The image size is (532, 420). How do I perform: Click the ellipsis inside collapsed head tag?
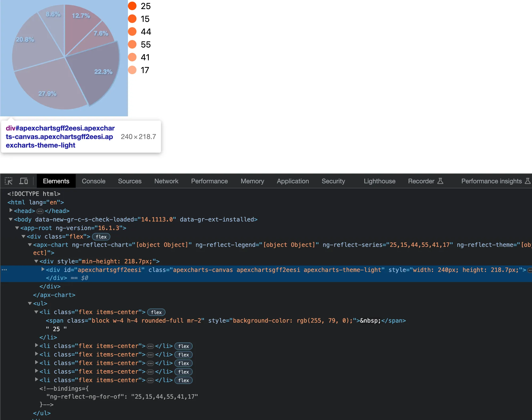coord(40,211)
